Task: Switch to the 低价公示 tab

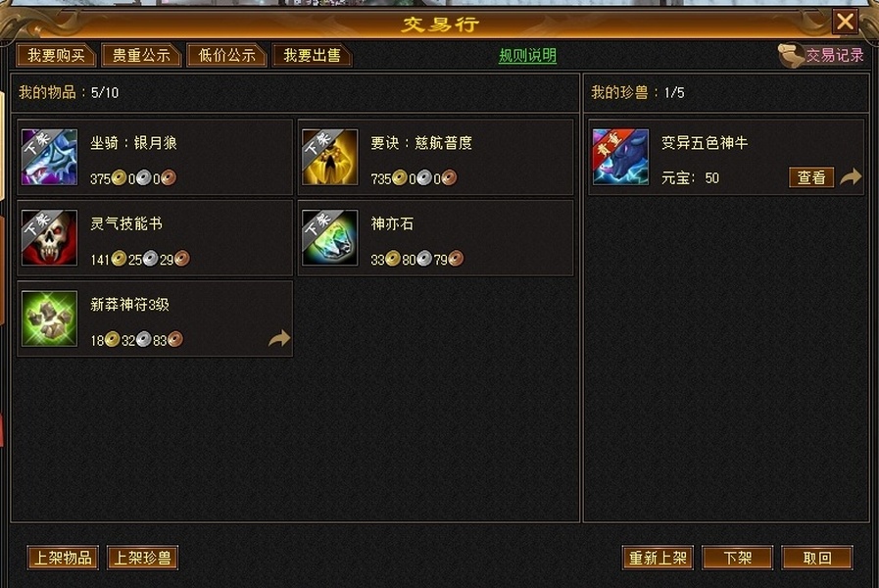Action: pos(226,56)
